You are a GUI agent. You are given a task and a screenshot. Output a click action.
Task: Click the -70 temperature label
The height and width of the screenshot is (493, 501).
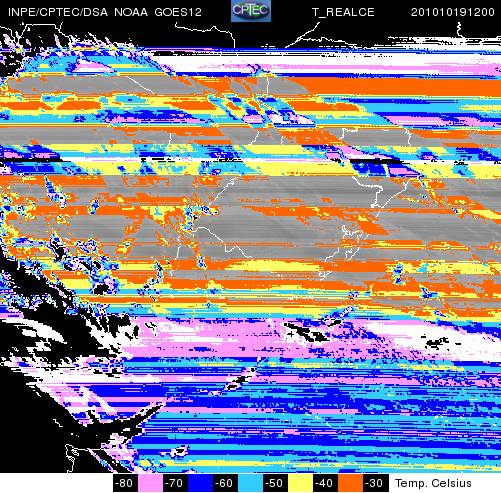point(175,483)
